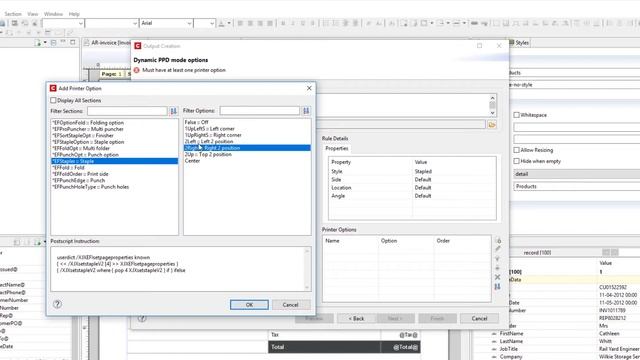Image resolution: width=640 pixels, height=360 pixels.
Task: Open the arrow beside new item icon
Action: click(45, 42)
